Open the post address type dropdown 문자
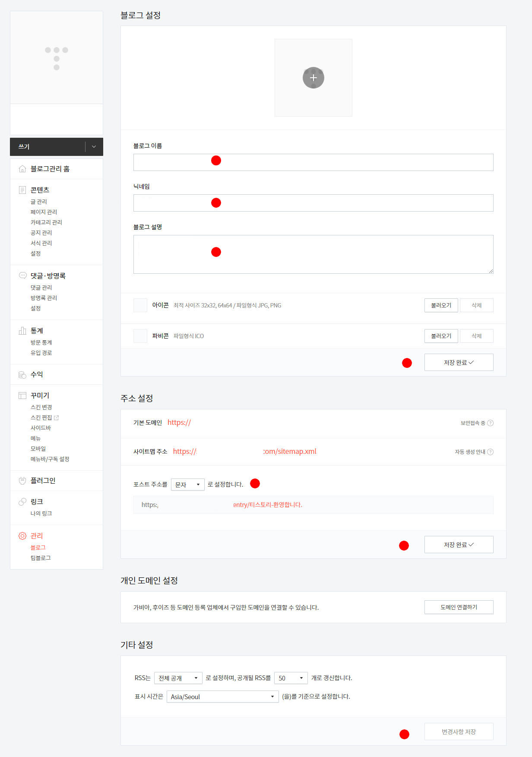The height and width of the screenshot is (757, 532). pyautogui.click(x=188, y=485)
